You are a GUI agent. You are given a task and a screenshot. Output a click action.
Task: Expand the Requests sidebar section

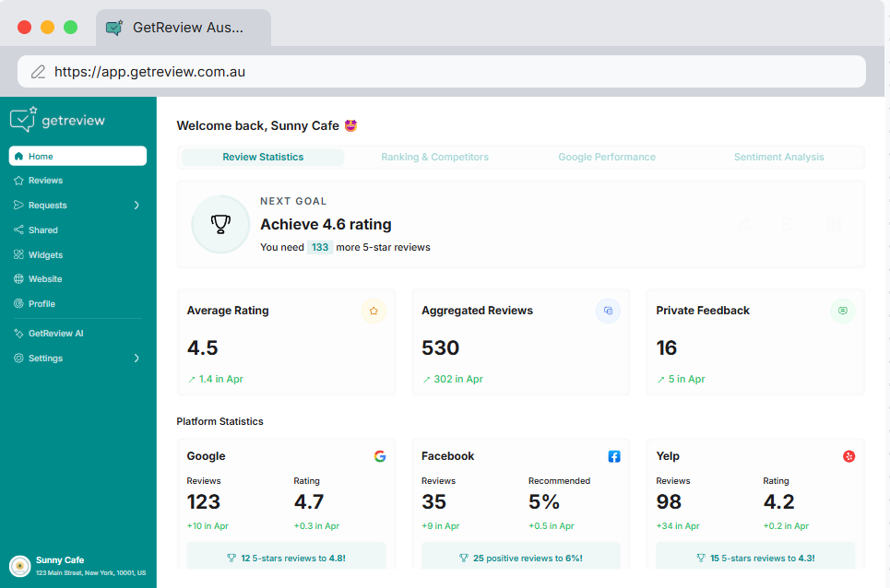(136, 205)
